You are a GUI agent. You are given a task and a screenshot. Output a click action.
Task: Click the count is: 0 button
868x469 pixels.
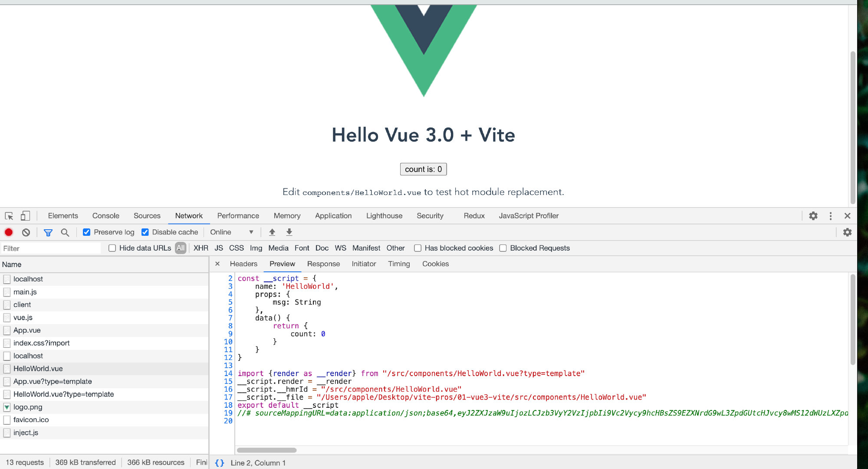(423, 169)
